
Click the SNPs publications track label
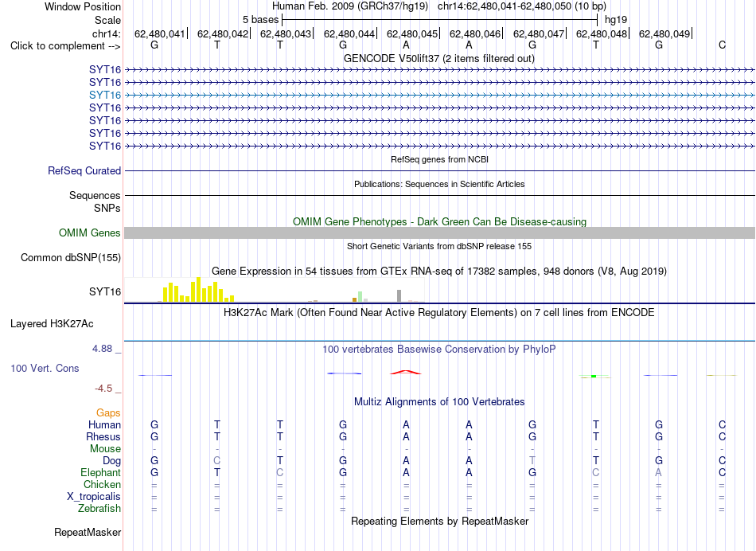(x=107, y=208)
